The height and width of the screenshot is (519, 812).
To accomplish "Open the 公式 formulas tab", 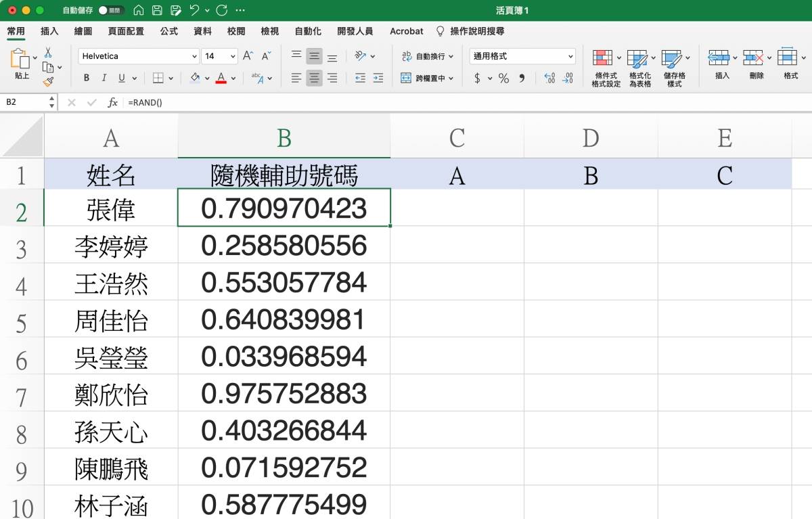I will pyautogui.click(x=168, y=31).
